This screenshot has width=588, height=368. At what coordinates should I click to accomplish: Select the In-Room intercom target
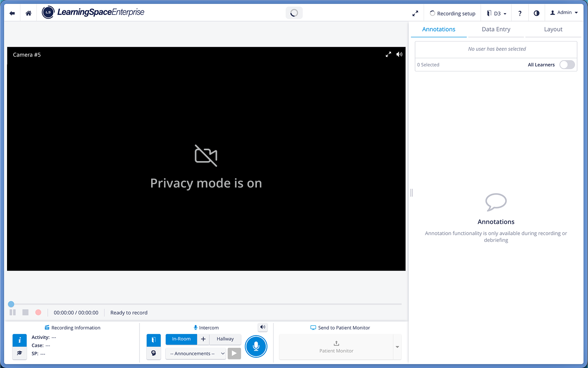click(x=181, y=339)
